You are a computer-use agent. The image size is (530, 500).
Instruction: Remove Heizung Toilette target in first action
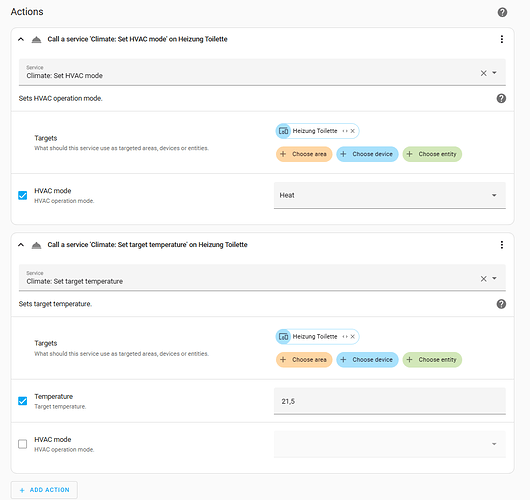click(353, 131)
